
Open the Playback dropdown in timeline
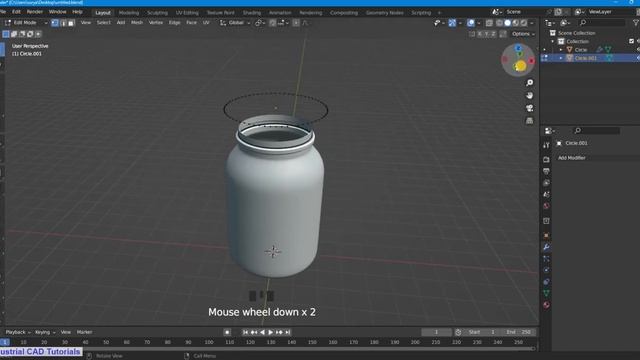[x=18, y=332]
